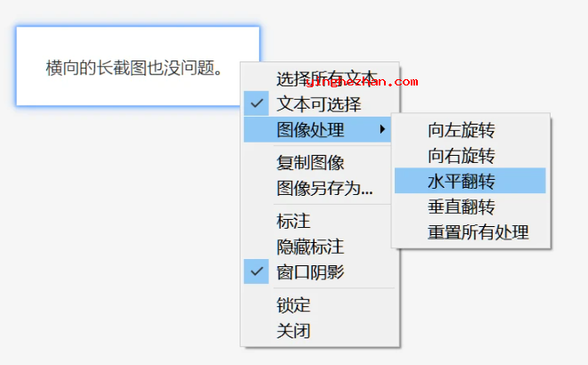
Task: Expand 图像处理 submenu arrow
Action: (382, 129)
